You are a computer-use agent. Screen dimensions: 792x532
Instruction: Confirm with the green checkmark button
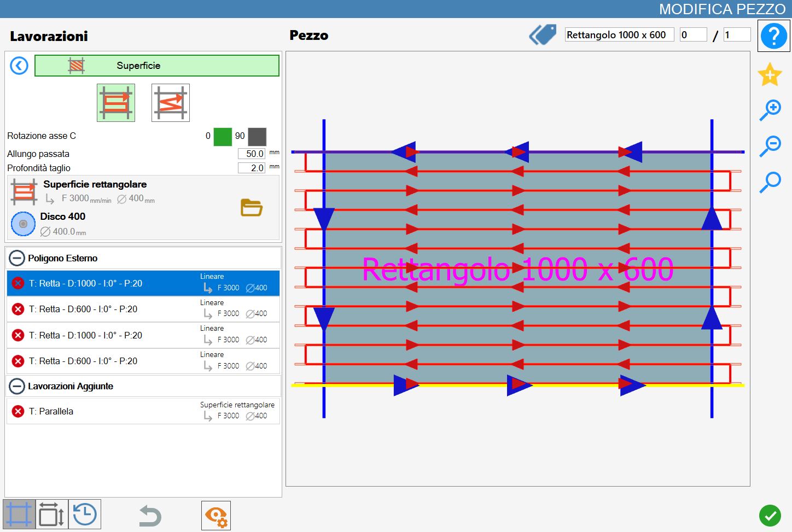coord(770,516)
